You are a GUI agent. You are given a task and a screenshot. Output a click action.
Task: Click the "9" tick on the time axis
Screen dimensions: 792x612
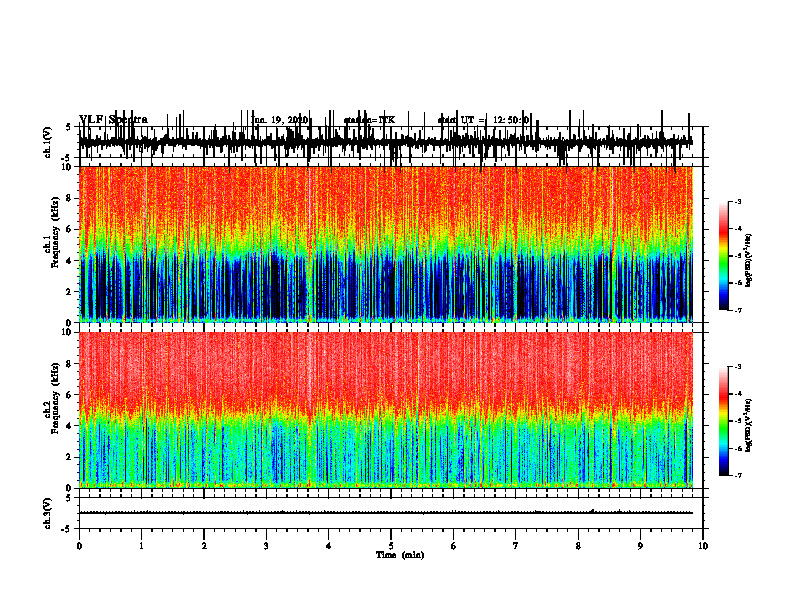(640, 546)
